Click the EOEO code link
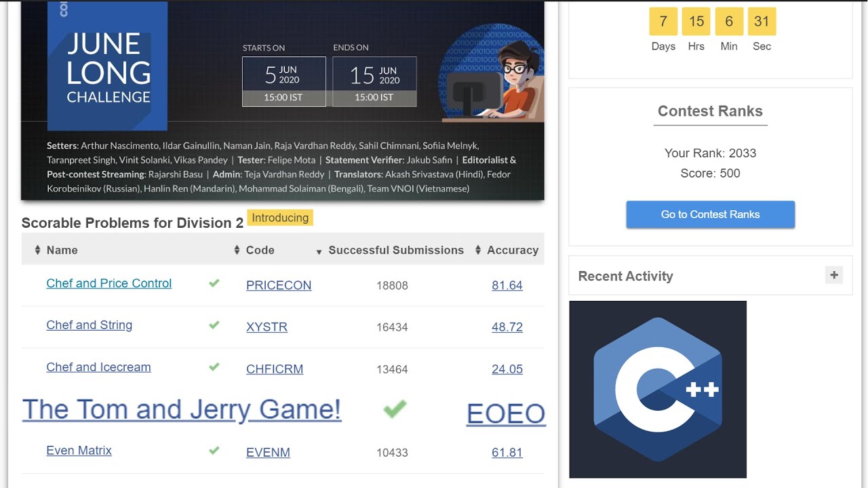The image size is (868, 488). pos(506,413)
